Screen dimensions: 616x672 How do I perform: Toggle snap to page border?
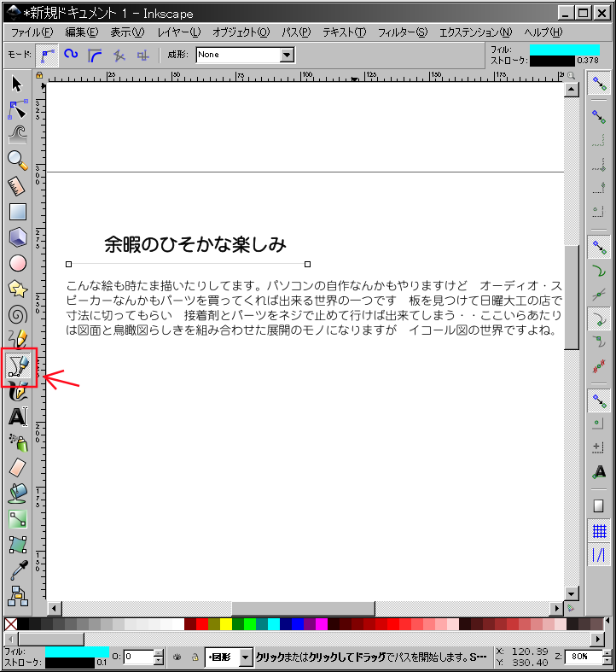[599, 505]
